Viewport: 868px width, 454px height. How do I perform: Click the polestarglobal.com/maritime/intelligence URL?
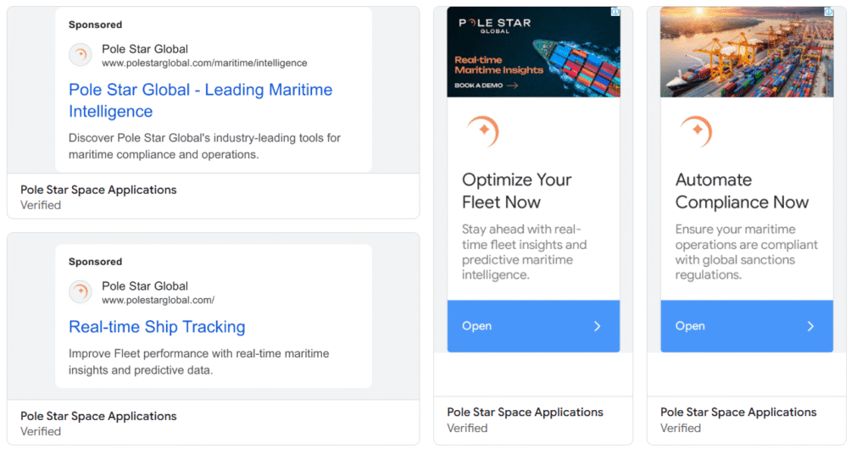pos(204,64)
